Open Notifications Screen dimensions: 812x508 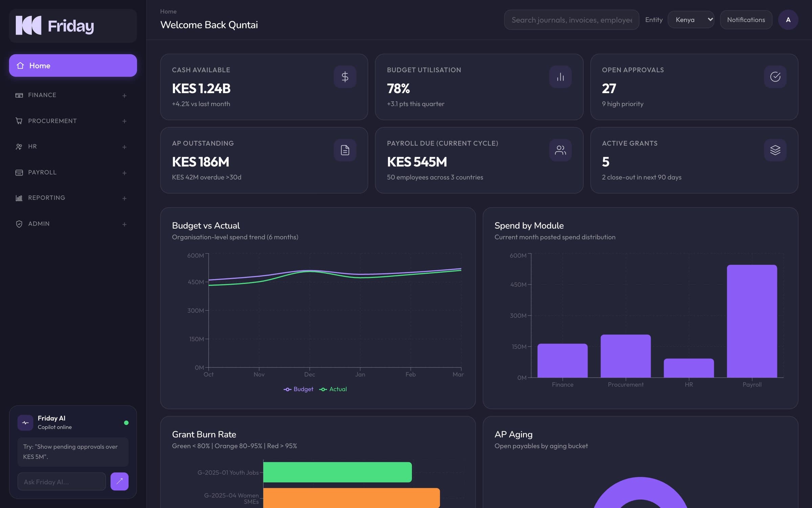(x=746, y=20)
